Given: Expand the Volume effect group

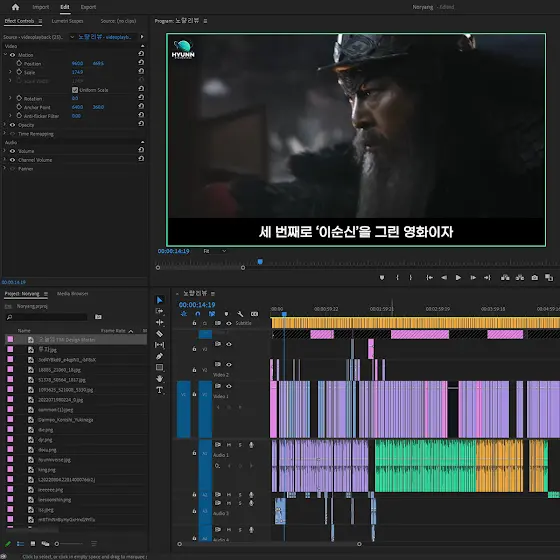Looking at the screenshot, I should (5, 151).
